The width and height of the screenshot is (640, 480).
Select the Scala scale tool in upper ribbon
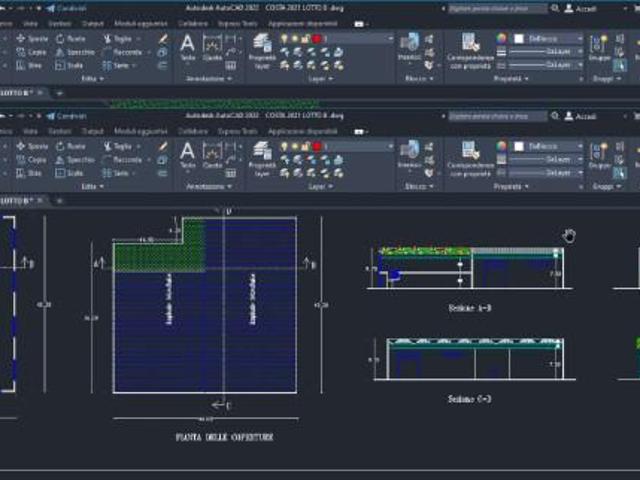tap(69, 65)
